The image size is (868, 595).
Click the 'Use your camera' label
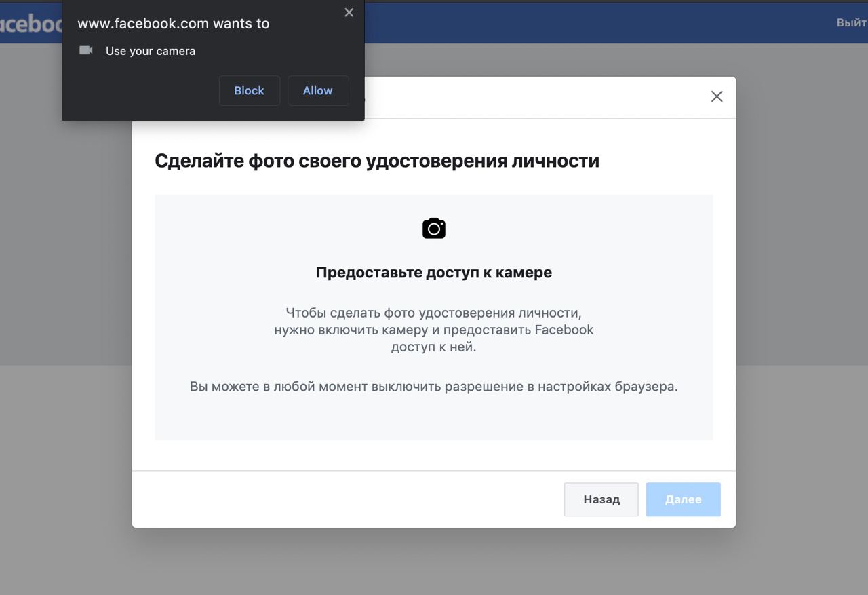coord(151,51)
